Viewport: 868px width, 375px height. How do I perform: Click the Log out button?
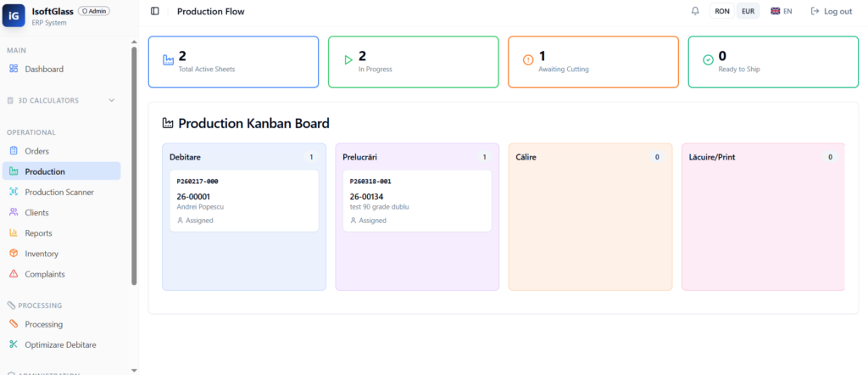831,11
